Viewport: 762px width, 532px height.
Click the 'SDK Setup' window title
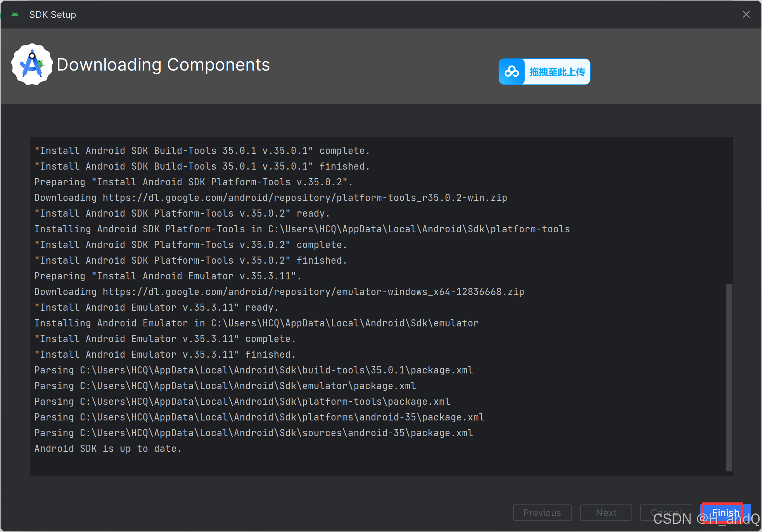coord(53,15)
